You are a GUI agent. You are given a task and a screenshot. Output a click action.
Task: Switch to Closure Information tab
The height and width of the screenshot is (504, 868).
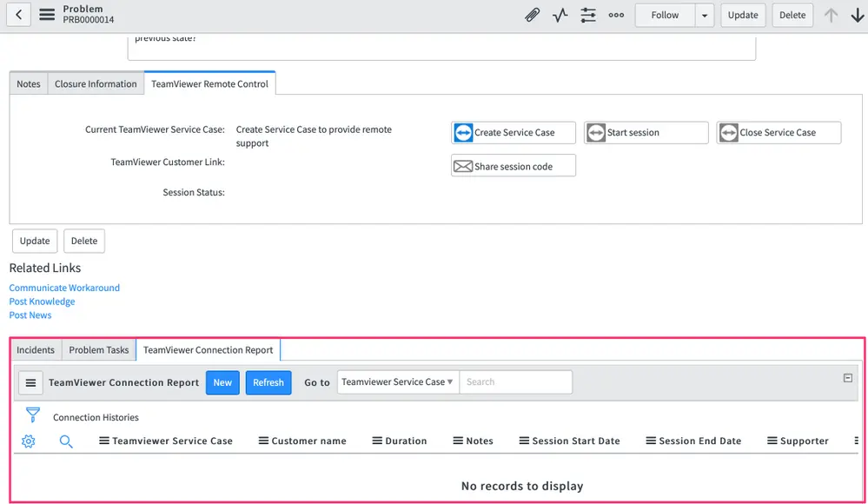pyautogui.click(x=96, y=83)
